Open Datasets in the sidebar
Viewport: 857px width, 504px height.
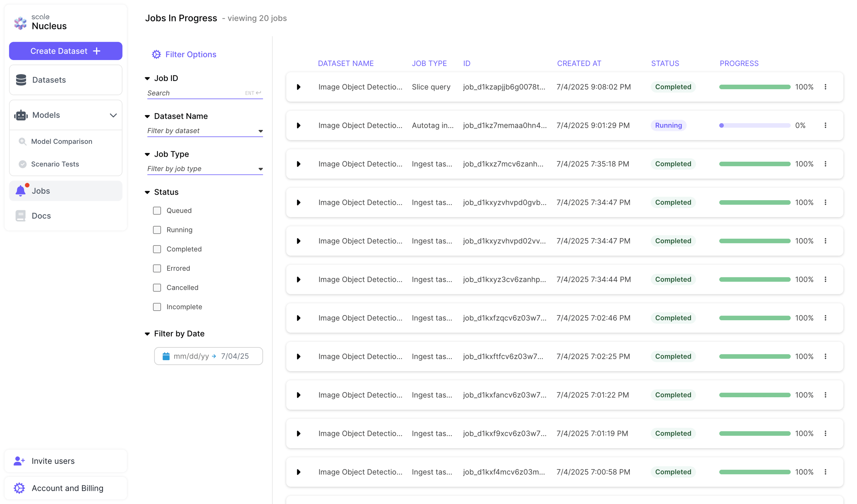(66, 80)
